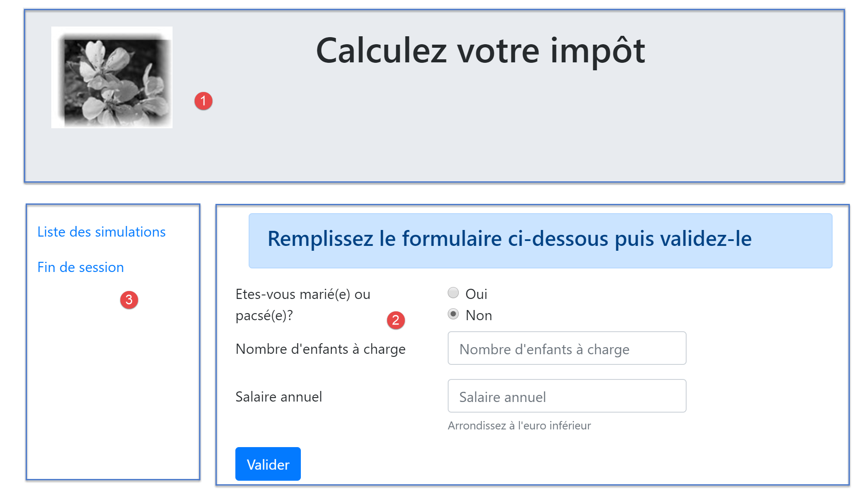Viewport: 868px width, 490px height.
Task: Click the red circle numbered 3
Action: coord(129,300)
